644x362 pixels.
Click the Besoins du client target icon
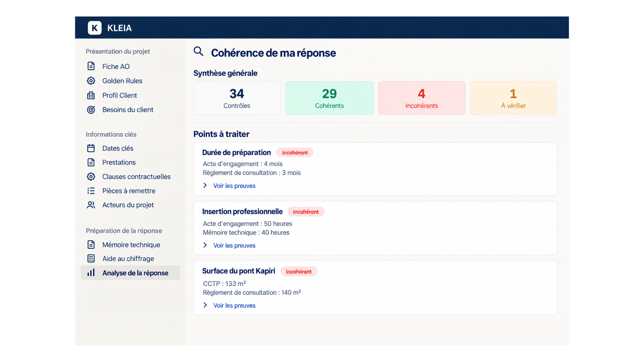[91, 110]
